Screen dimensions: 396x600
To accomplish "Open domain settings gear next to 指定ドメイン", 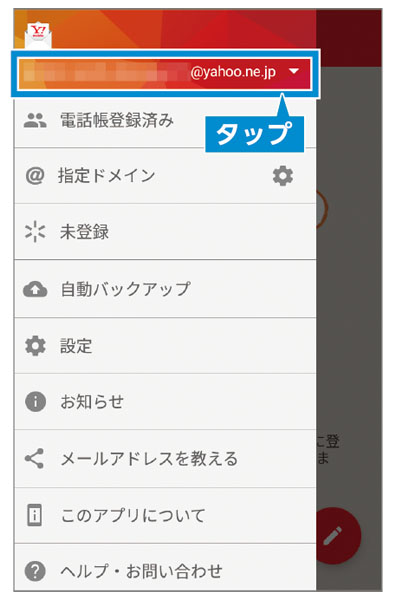I will click(283, 176).
